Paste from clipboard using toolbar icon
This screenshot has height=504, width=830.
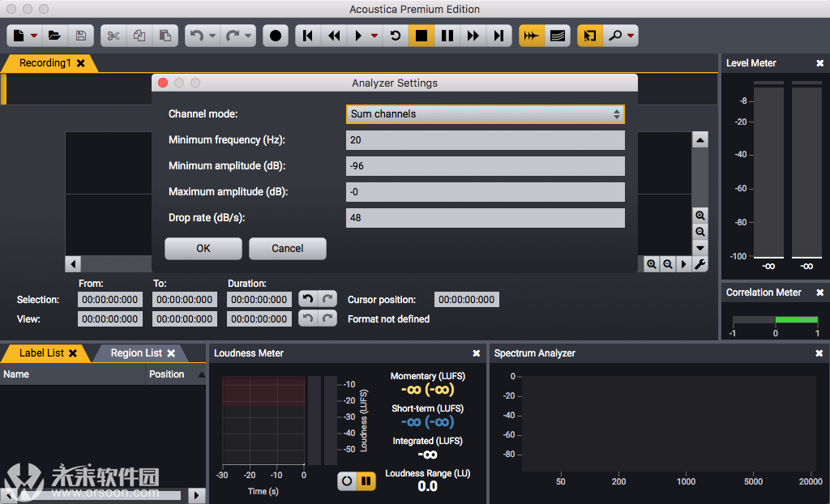(165, 36)
